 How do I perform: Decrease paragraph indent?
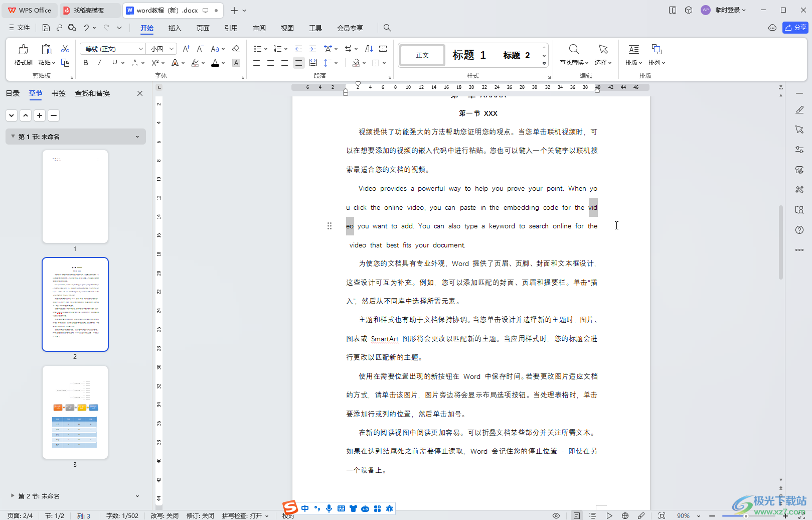click(x=298, y=49)
